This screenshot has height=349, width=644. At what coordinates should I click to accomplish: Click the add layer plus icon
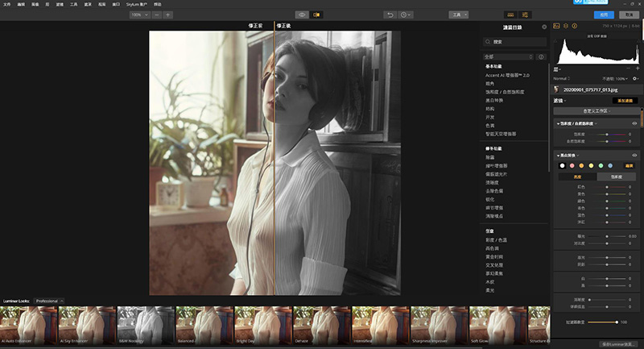click(x=638, y=69)
